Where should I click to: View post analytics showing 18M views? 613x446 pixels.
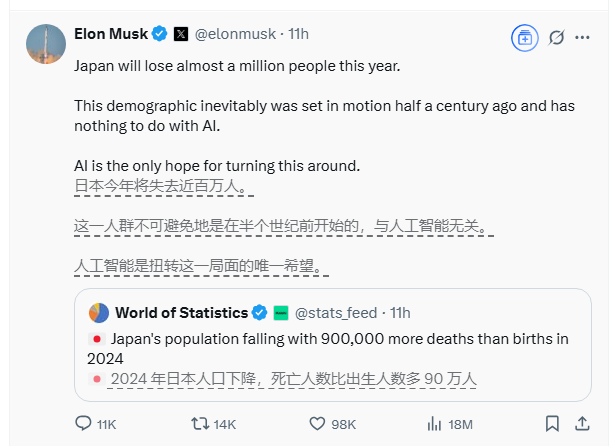434,424
